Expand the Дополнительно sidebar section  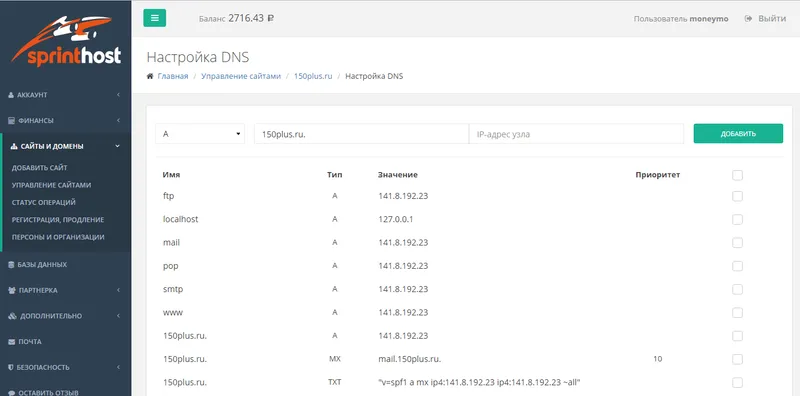pyautogui.click(x=65, y=316)
